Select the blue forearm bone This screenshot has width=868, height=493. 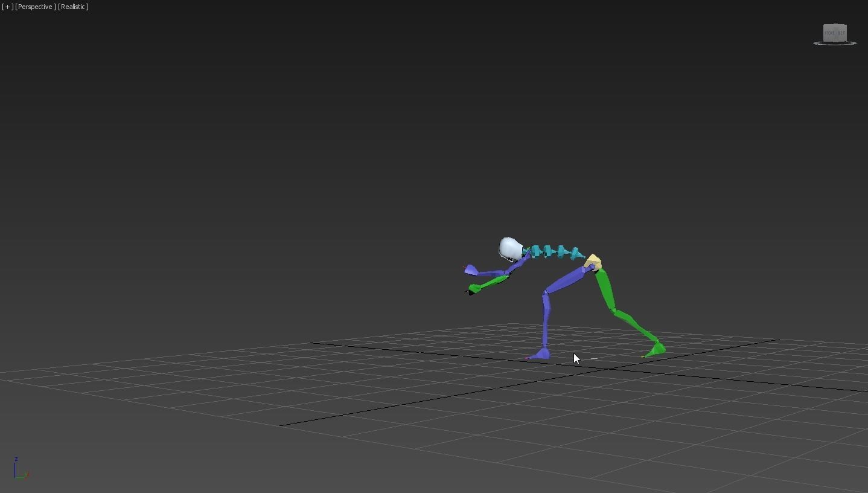coord(493,274)
